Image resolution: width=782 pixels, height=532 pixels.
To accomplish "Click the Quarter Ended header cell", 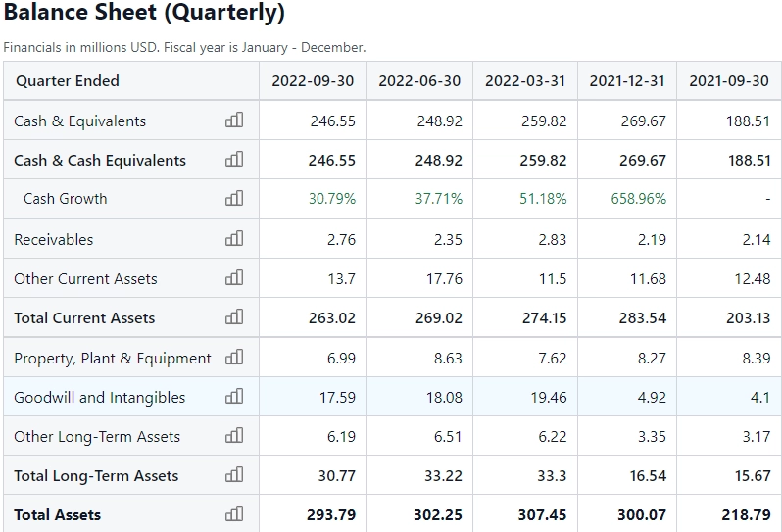I will tap(68, 80).
